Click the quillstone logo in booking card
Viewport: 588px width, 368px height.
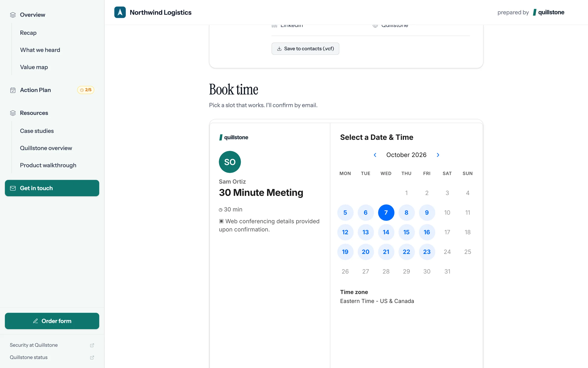pyautogui.click(x=234, y=137)
